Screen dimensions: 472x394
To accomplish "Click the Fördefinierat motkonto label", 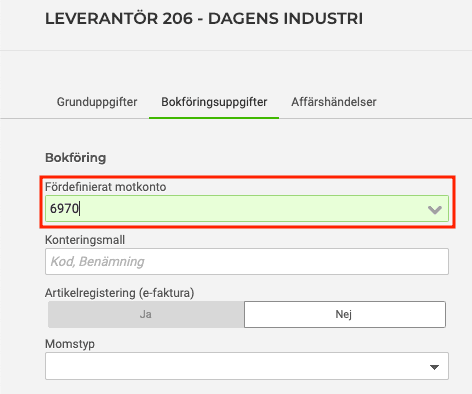I will coord(105,187).
